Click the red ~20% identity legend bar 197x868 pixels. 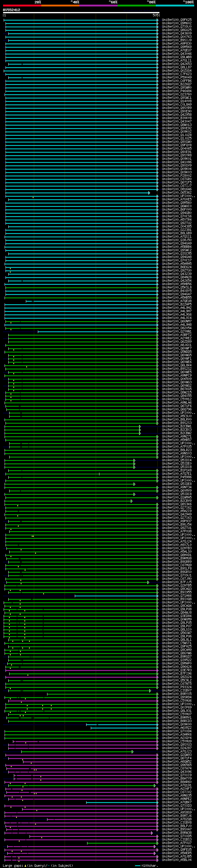click(22, 6)
